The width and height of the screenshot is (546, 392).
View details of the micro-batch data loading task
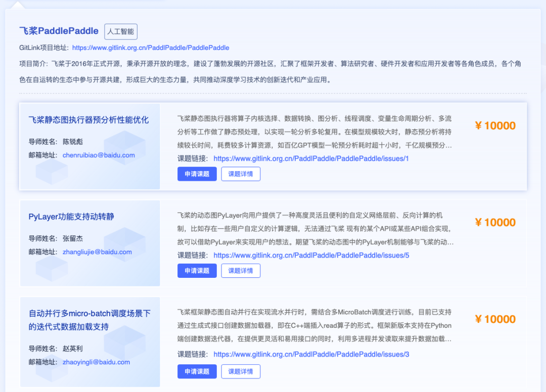[241, 371]
